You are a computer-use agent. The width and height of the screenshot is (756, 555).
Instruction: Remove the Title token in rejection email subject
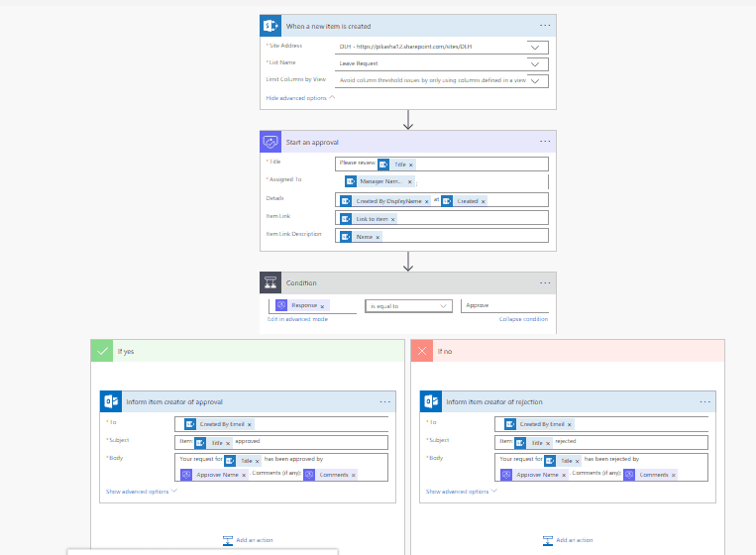[x=548, y=444]
